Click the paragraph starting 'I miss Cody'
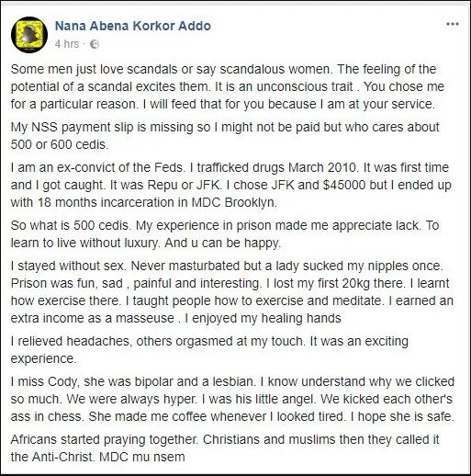Screen dimensions: 471x476 (232, 399)
